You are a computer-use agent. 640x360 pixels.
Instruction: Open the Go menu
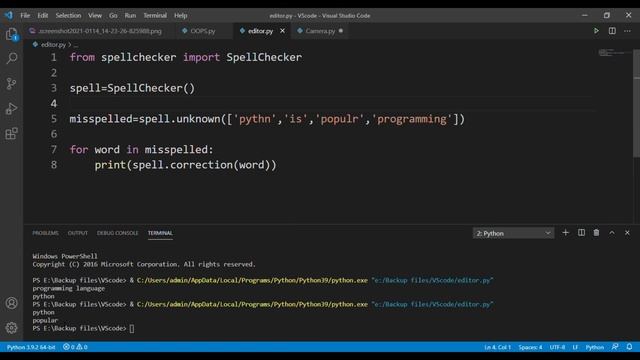coord(113,16)
